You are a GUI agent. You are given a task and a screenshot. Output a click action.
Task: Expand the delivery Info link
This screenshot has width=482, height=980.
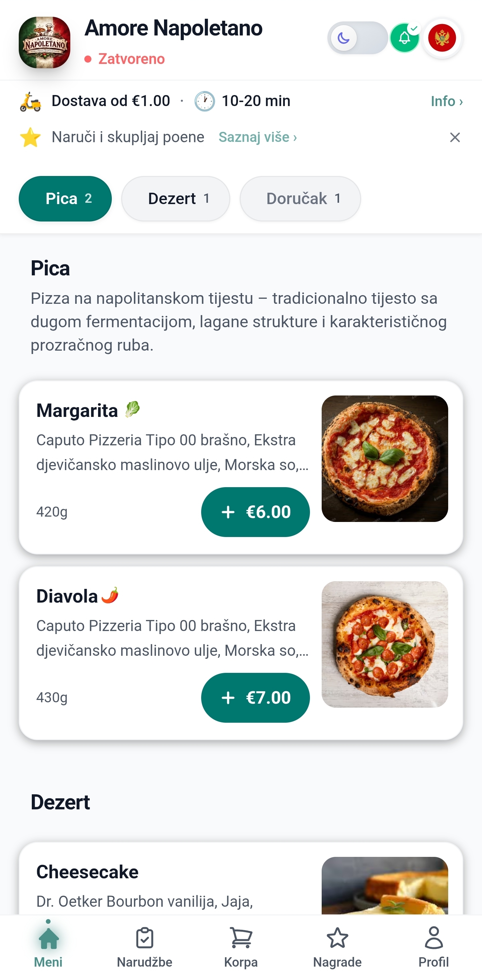tap(446, 101)
